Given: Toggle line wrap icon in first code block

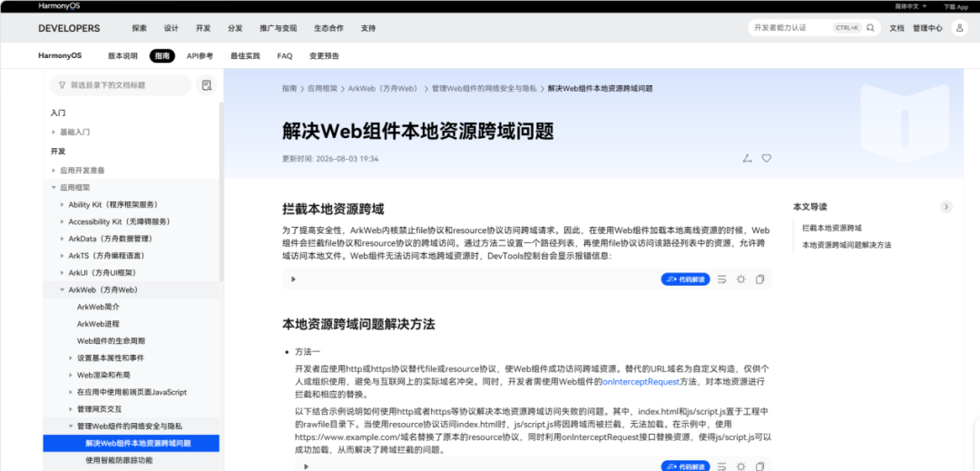Looking at the screenshot, I should (722, 280).
